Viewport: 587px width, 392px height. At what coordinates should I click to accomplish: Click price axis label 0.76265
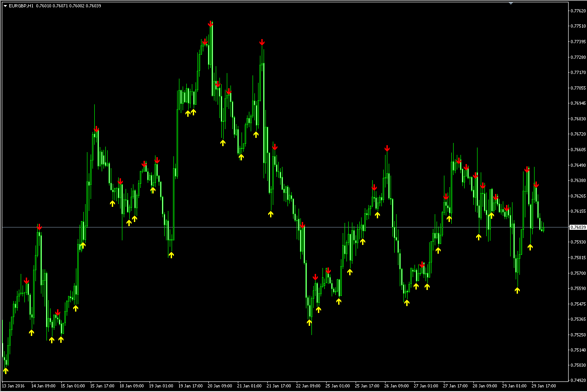pos(578,196)
